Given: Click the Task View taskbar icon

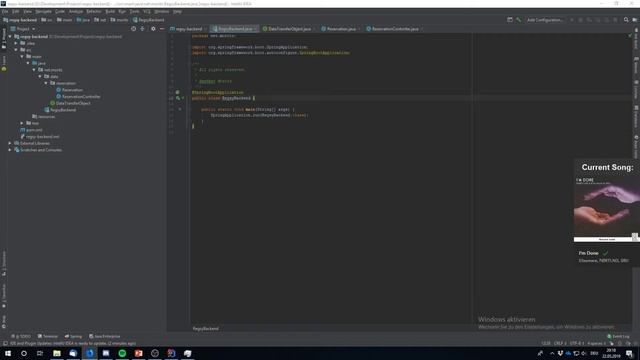Looking at the screenshot, I should pyautogui.click(x=40, y=353).
